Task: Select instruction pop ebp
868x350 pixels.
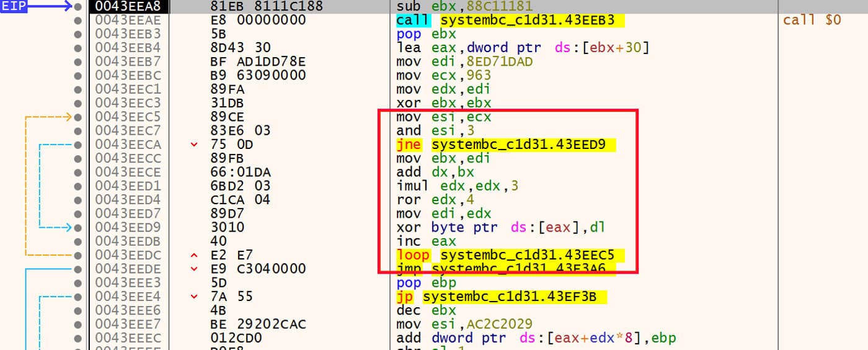Action: 426,282
